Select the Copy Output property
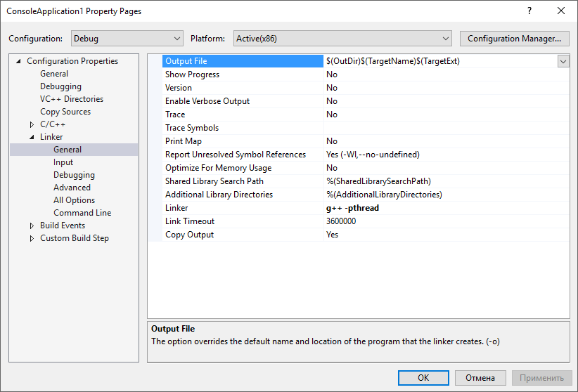The width and height of the screenshot is (578, 392). coord(243,235)
